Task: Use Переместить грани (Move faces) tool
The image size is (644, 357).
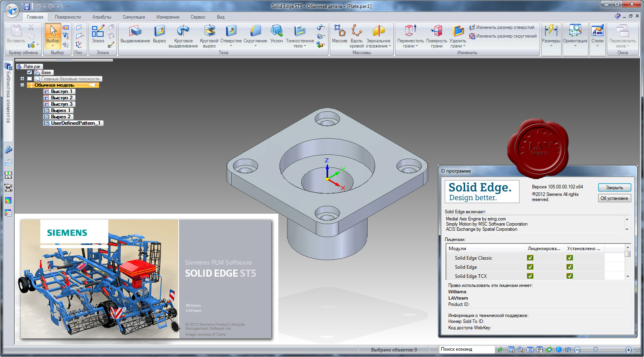Action: tap(410, 36)
